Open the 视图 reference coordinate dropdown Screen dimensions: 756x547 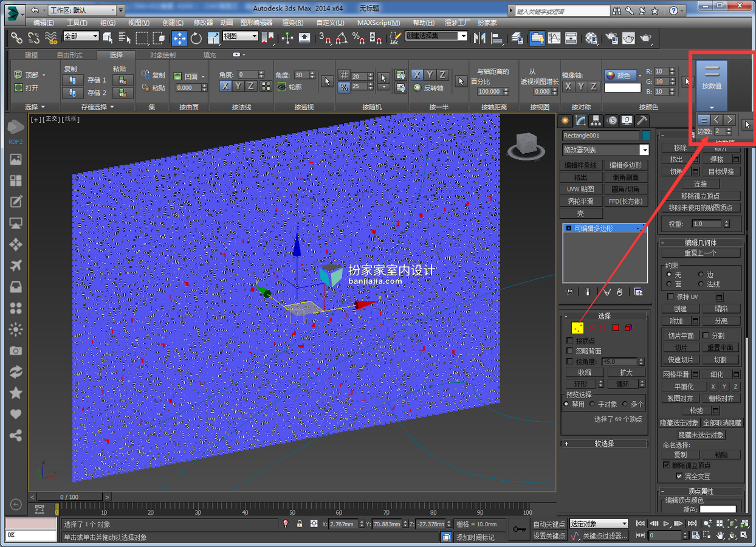pyautogui.click(x=239, y=36)
